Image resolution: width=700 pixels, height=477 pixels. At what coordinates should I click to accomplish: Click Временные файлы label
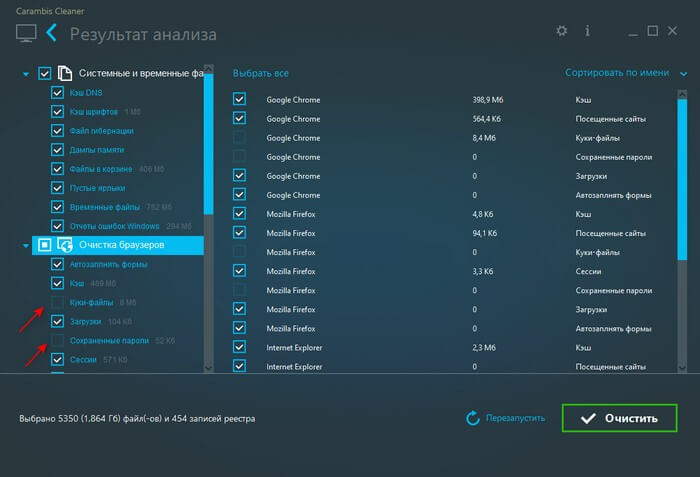coord(104,207)
